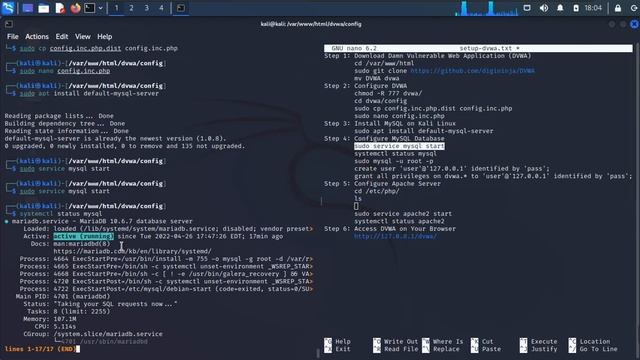Click 'chmod -R 777 dvwa/' line
This screenshot has width=640, height=360.
click(388, 93)
